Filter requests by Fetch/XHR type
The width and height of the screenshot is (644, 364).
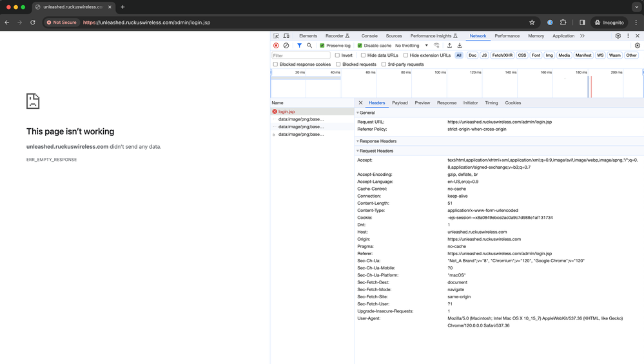502,55
